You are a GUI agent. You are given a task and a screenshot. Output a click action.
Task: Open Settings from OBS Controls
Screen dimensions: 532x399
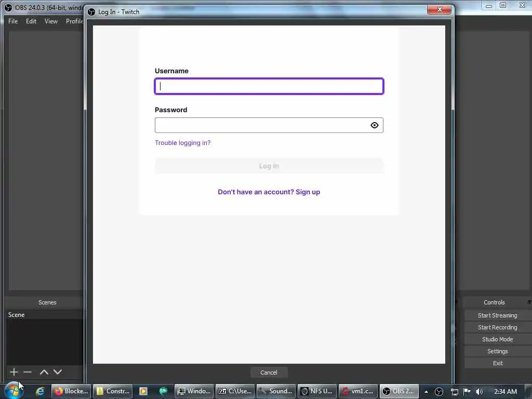tap(497, 351)
